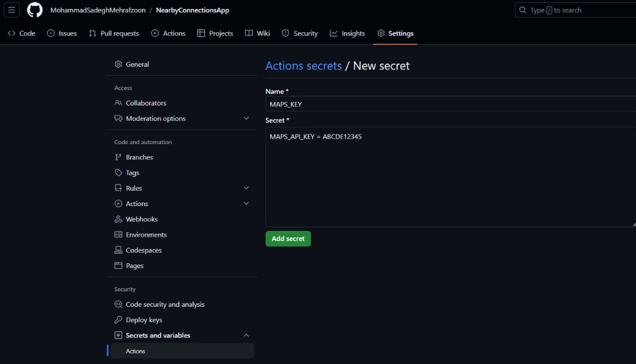Click the Secrets and variables asterisk icon
Image resolution: width=636 pixels, height=364 pixels.
pos(118,335)
